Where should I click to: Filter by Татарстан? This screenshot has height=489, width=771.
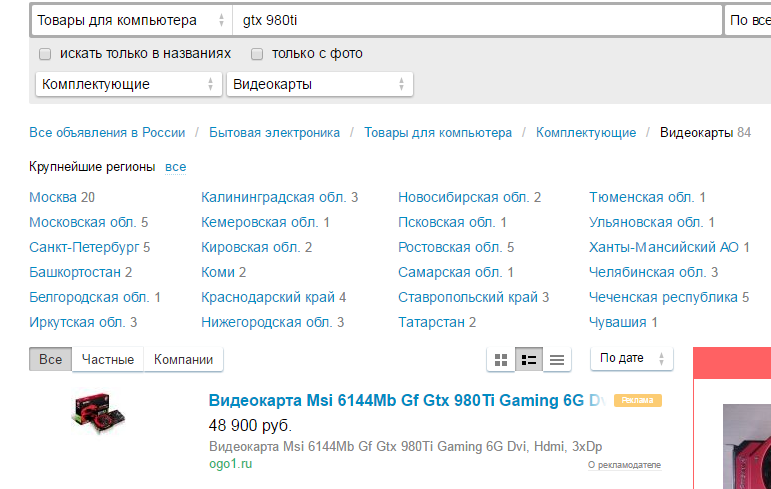431,322
